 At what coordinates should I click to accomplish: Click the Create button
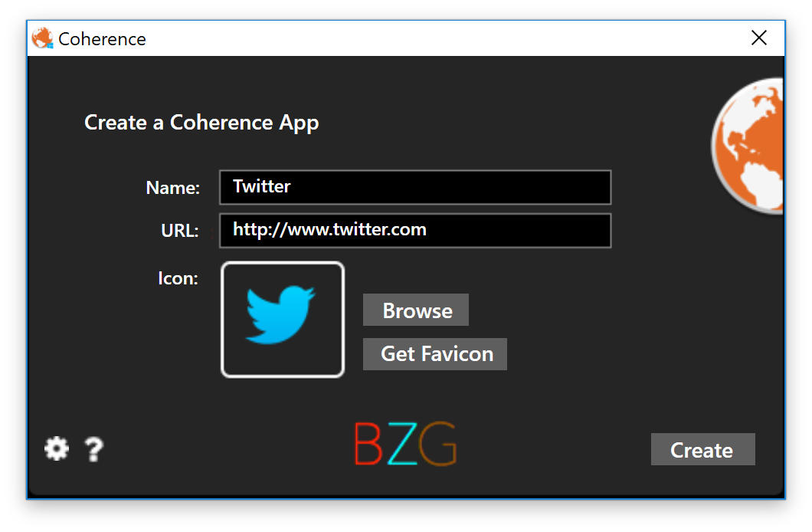click(702, 449)
